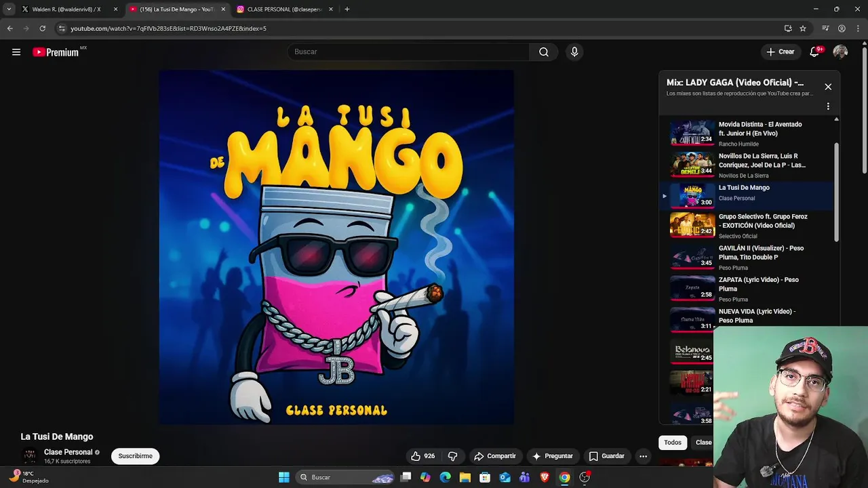Play ZAPATA Lyric Video Peso Pluma
Screen dimensions: 868x488
(746, 289)
